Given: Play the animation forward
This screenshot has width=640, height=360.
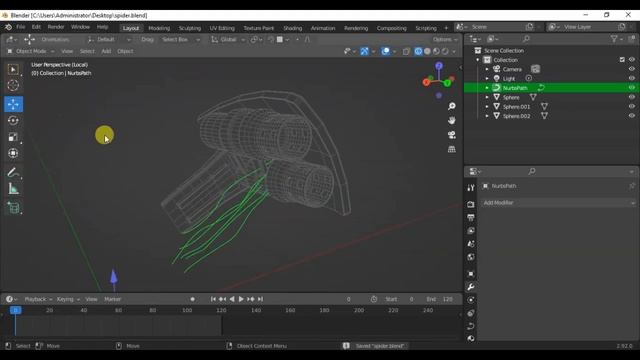Looking at the screenshot, I should pos(241,299).
